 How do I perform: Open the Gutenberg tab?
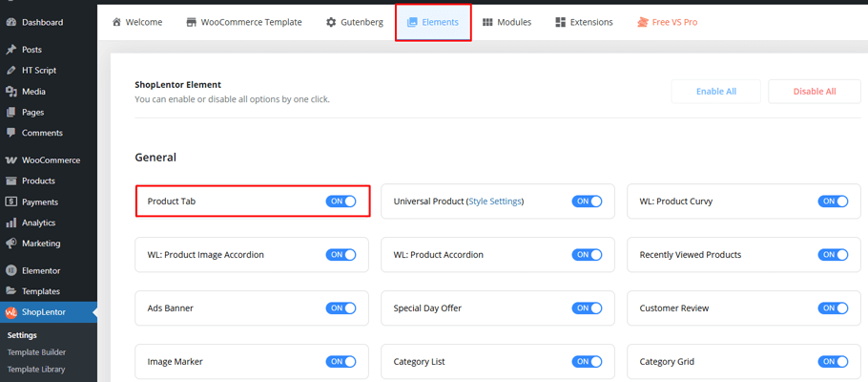coord(354,22)
